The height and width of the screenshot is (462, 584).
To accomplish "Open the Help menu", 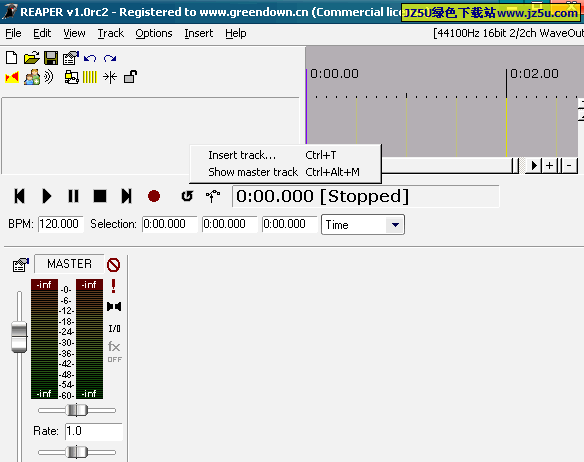I will (x=236, y=34).
